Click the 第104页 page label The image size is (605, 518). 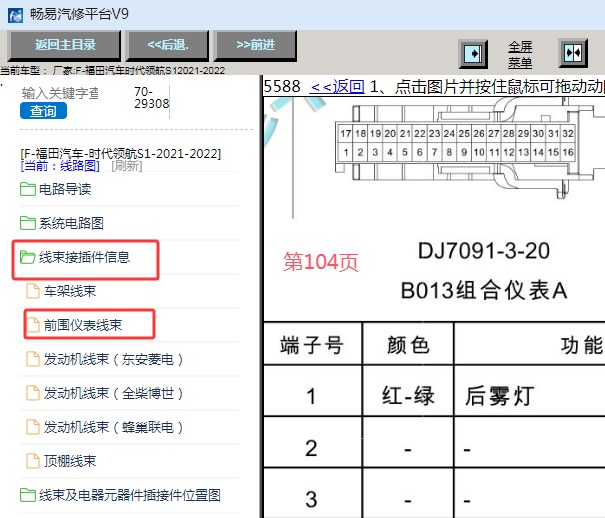(321, 262)
